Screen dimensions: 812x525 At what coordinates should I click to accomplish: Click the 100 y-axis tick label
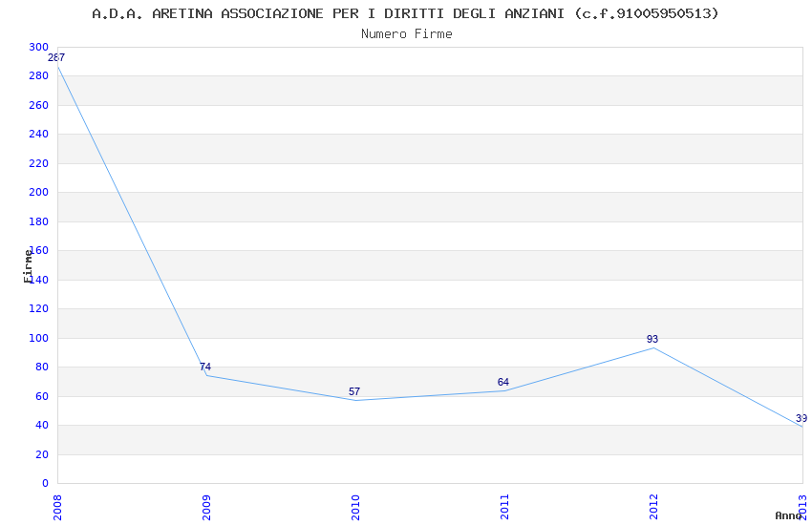click(x=38, y=338)
